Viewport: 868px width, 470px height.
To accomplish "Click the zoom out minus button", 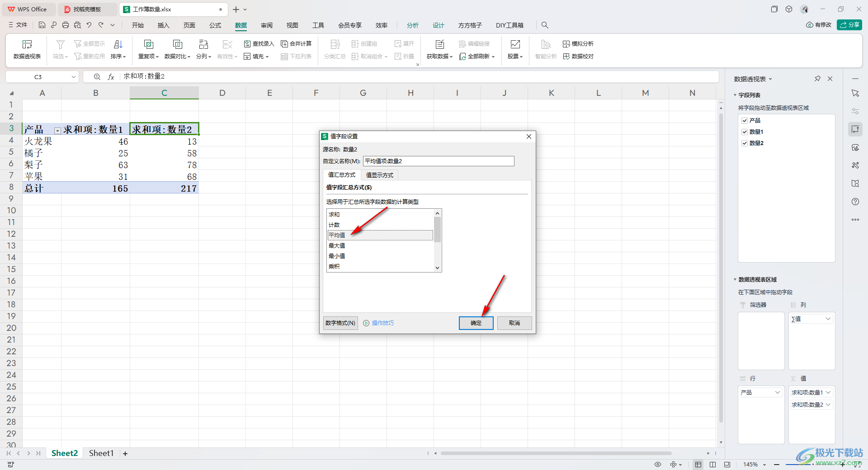I will (776, 465).
